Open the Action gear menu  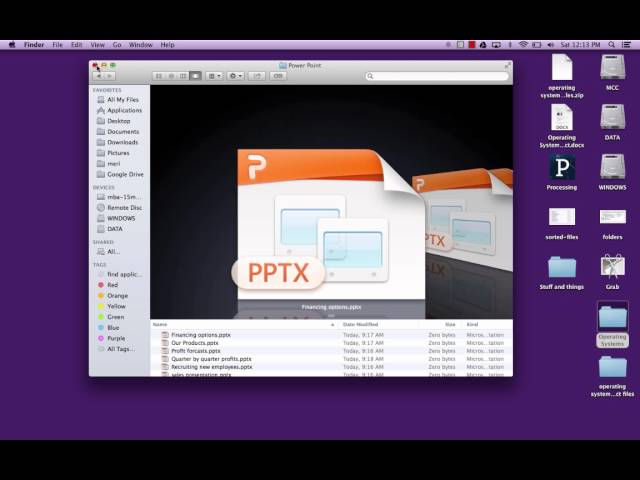[x=236, y=76]
